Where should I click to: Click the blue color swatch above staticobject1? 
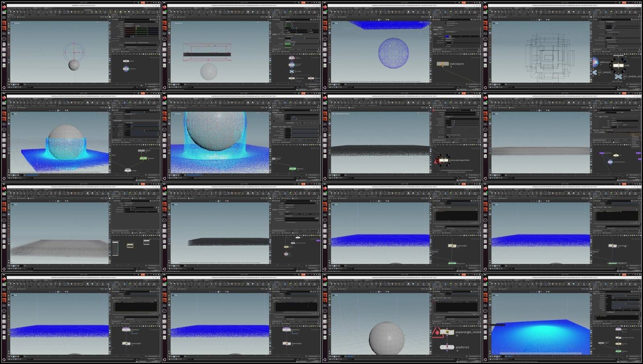pos(448,36)
